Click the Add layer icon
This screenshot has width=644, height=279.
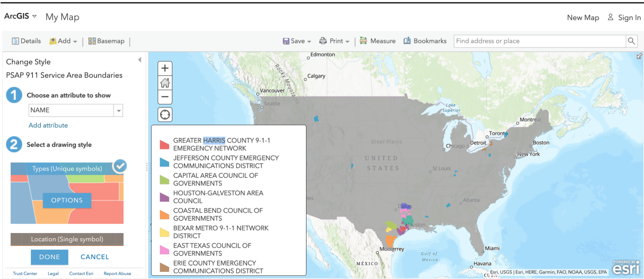[53, 41]
